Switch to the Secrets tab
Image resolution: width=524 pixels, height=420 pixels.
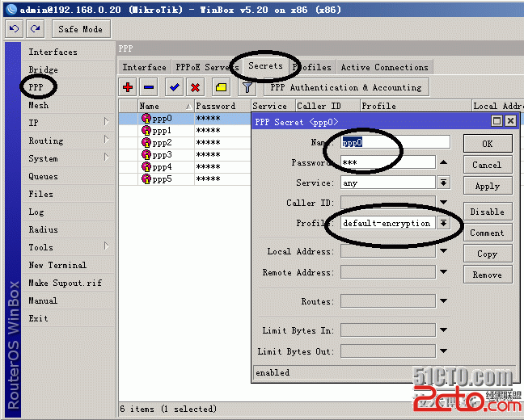tap(265, 65)
